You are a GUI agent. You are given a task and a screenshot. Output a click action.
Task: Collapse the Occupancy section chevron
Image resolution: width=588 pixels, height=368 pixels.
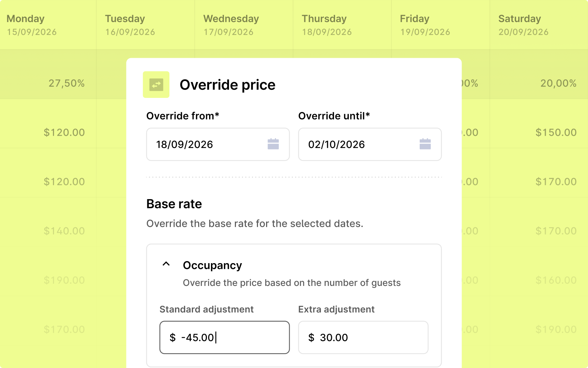click(166, 264)
